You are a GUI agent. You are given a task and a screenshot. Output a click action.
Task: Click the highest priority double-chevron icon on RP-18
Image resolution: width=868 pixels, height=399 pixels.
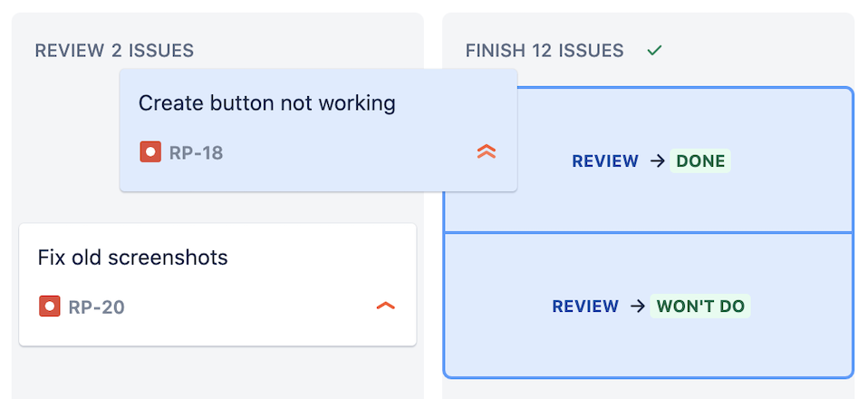(x=486, y=151)
